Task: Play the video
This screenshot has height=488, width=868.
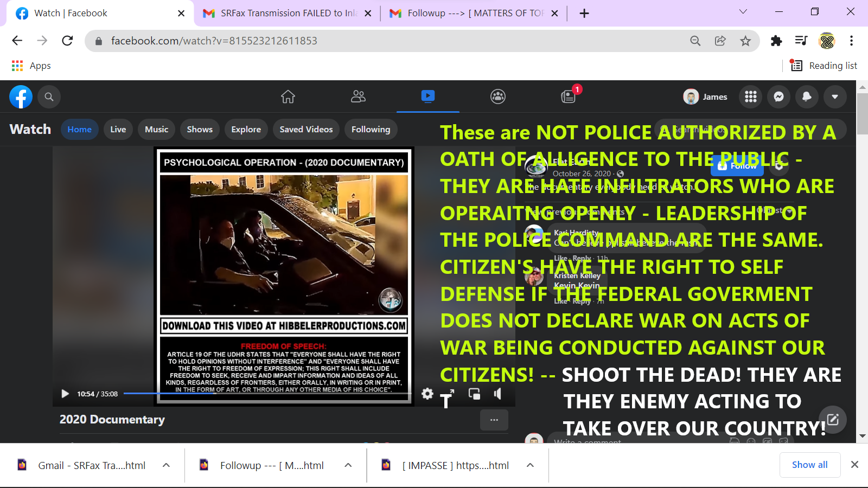Action: click(x=65, y=394)
